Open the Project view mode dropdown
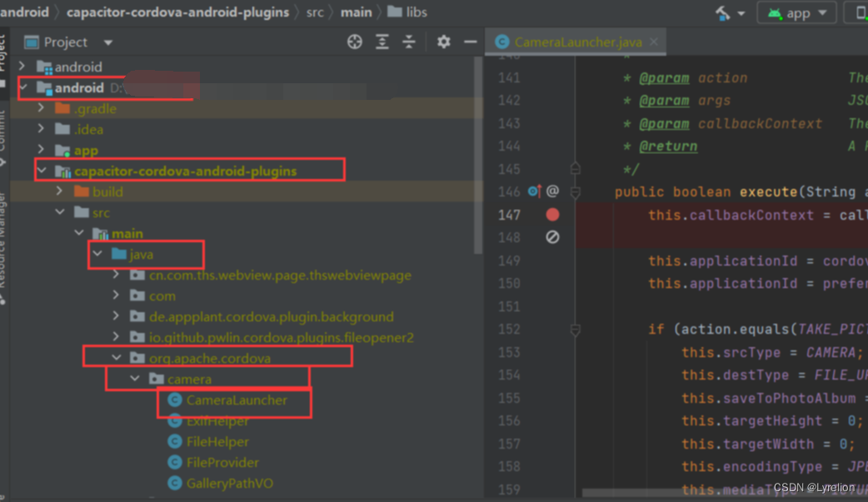Screen dimensions: 868x502 [108, 42]
